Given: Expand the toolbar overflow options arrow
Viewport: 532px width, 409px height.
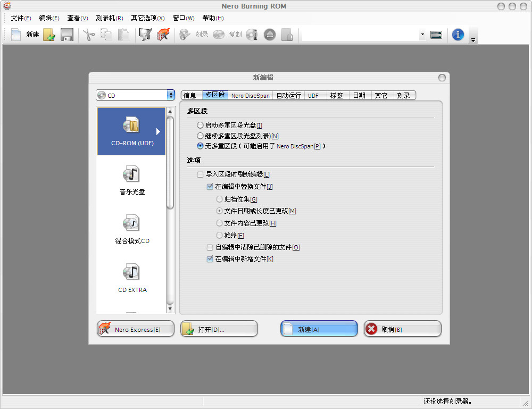Looking at the screenshot, I should [x=472, y=40].
